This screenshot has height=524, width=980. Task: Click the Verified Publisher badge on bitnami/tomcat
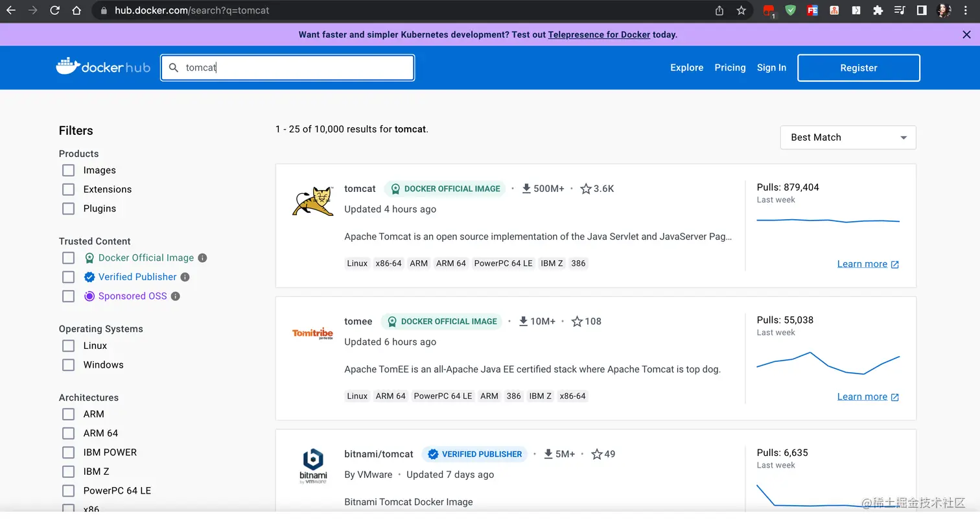474,454
